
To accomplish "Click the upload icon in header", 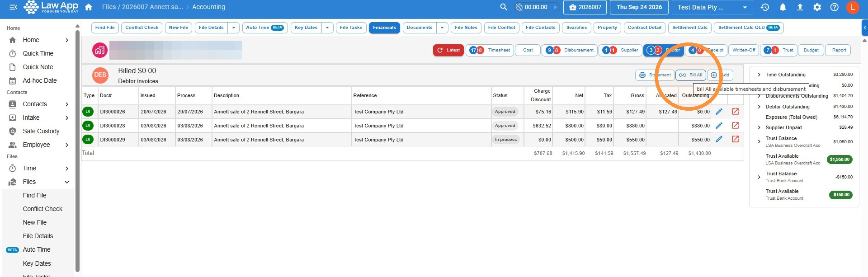I will click(x=800, y=7).
